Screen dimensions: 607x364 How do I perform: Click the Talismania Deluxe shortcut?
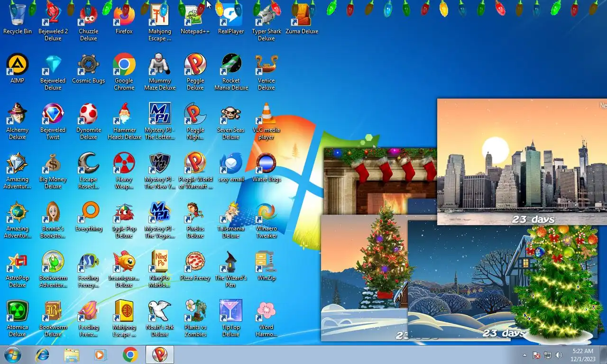[x=231, y=219]
